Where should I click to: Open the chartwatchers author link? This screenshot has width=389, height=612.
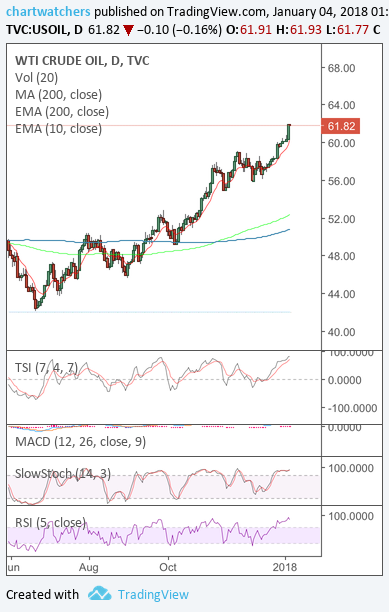[x=48, y=11]
